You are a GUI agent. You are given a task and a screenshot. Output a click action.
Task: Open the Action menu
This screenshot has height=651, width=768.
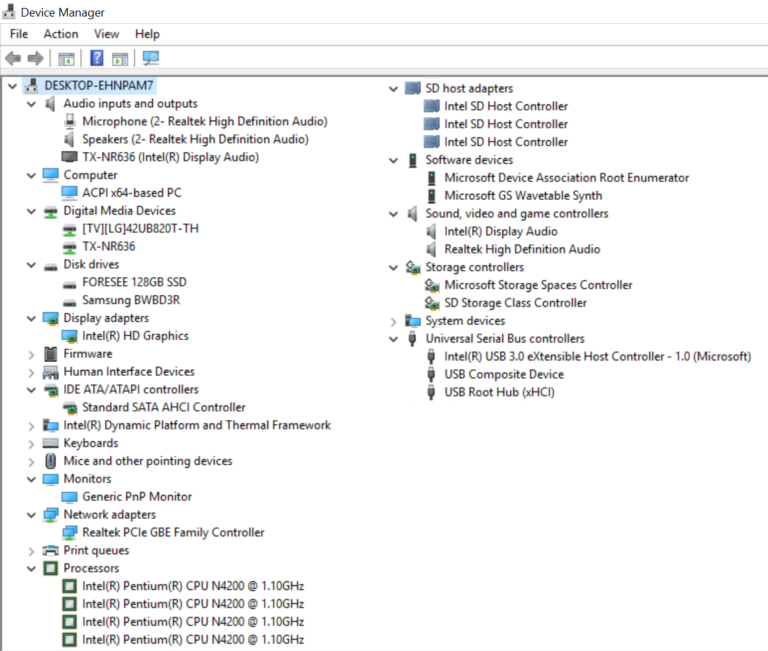click(x=61, y=34)
